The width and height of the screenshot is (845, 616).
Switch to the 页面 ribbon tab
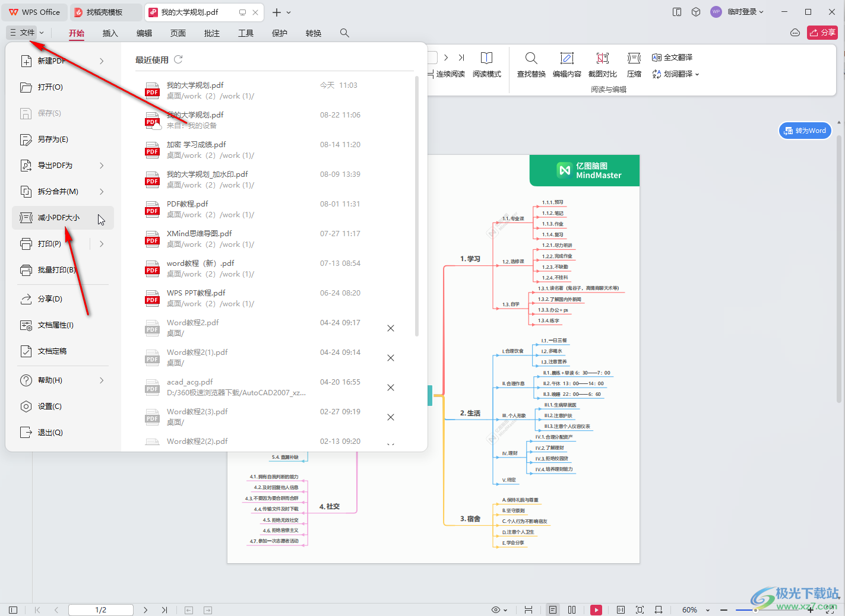click(178, 33)
